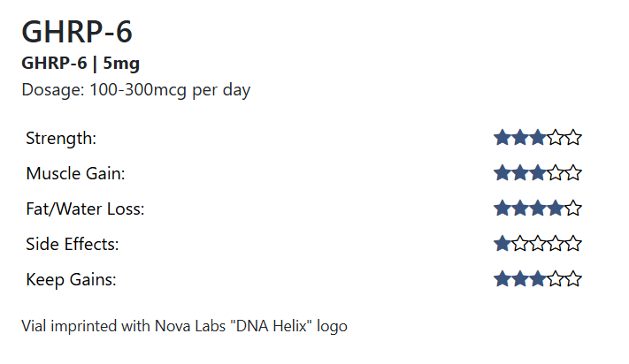Screen dimensions: 629x364
Task: Click the third star in Muscle Gain rating
Action: (538, 173)
